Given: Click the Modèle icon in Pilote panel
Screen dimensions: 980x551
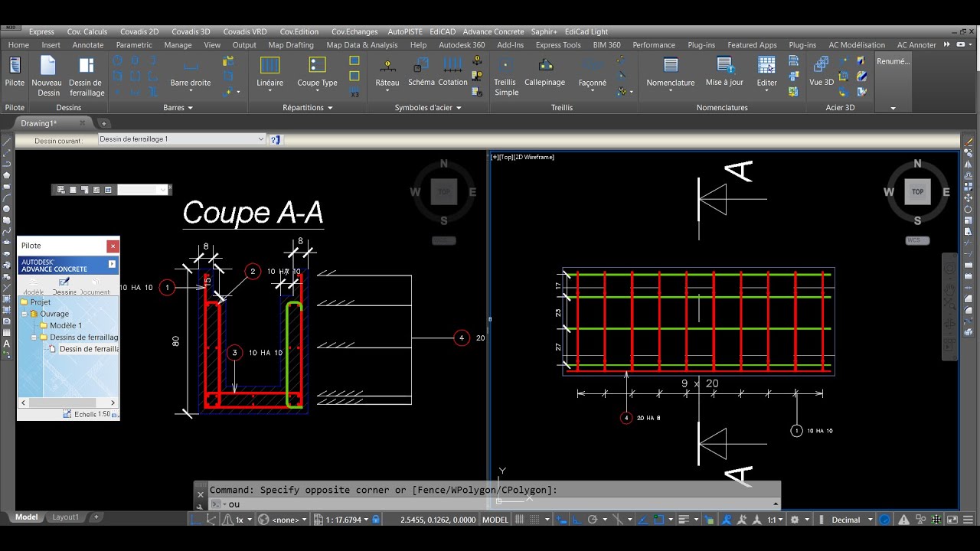Looking at the screenshot, I should coord(32,285).
